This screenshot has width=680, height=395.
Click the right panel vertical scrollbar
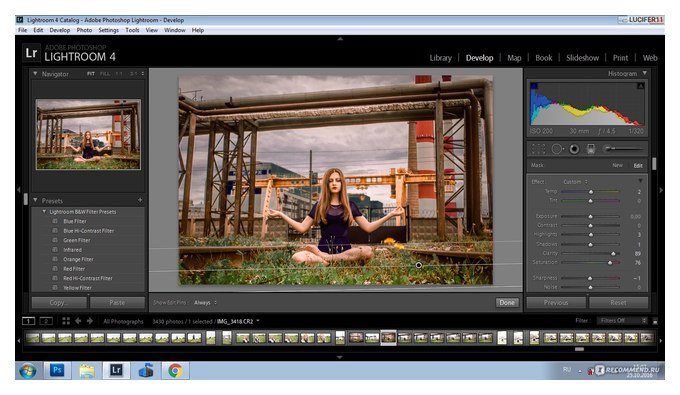654,164
